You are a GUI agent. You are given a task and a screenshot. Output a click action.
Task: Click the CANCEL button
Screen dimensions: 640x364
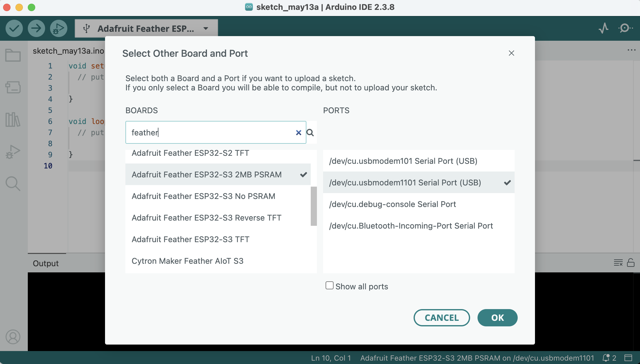[442, 318]
